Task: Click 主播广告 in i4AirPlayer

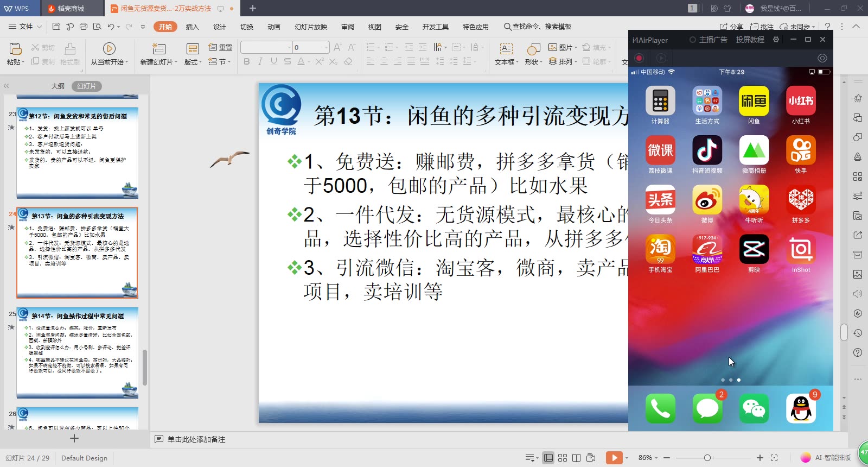Action: (709, 40)
